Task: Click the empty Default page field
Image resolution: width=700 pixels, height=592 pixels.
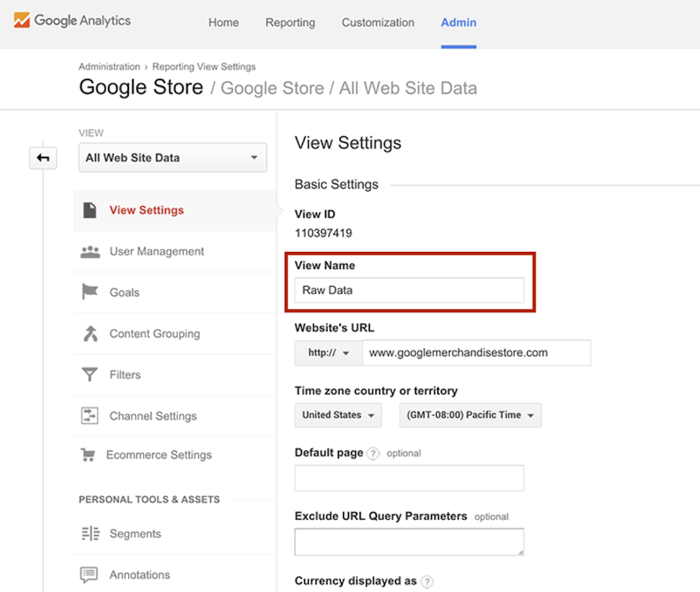Action: click(409, 478)
